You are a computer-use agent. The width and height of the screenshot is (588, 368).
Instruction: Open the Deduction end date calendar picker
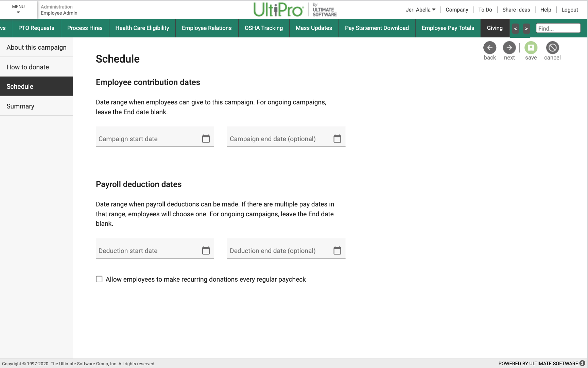click(337, 250)
